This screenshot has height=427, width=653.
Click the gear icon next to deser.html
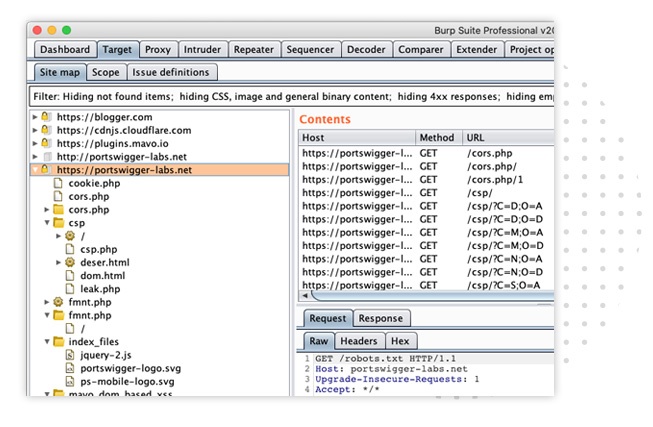(70, 262)
